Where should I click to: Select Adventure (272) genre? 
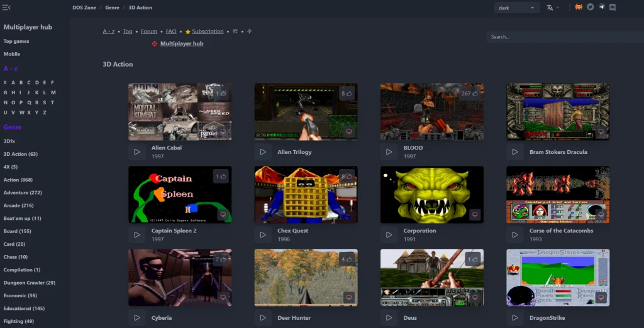[x=23, y=192]
